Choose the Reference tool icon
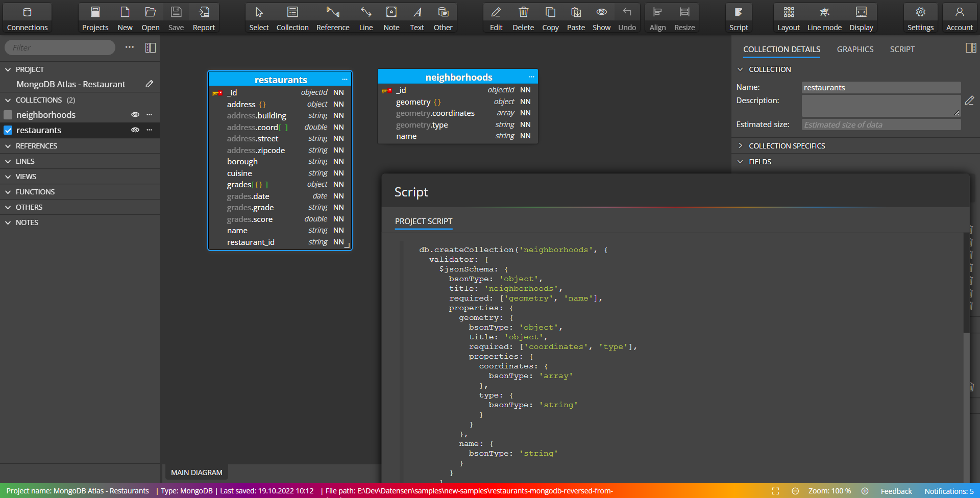 tap(333, 12)
